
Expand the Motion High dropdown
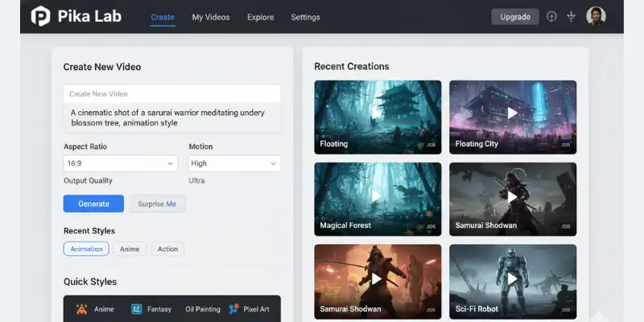(234, 163)
